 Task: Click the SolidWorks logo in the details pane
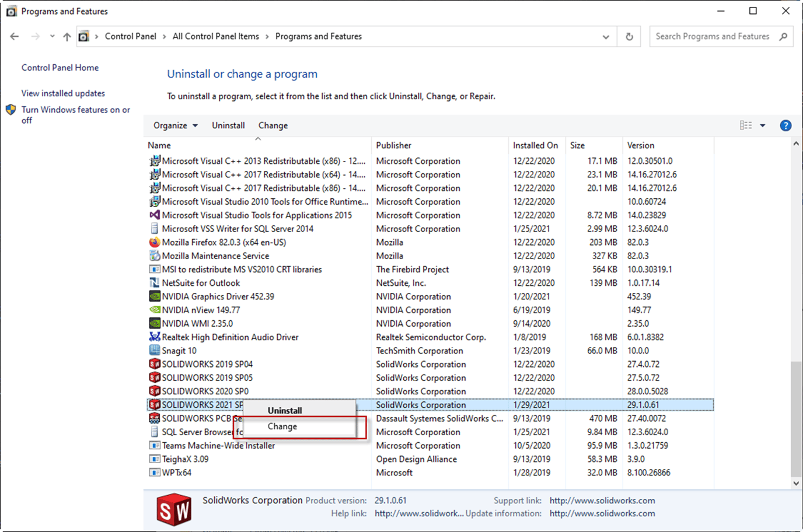pyautogui.click(x=173, y=509)
